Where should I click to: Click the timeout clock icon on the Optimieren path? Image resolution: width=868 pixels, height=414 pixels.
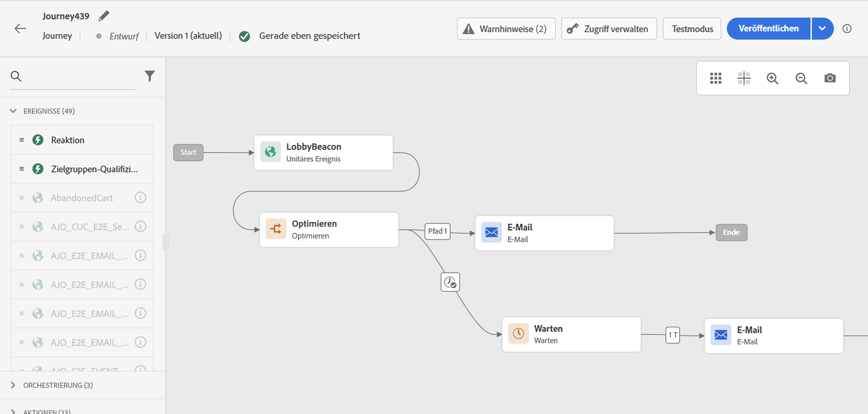tap(450, 282)
